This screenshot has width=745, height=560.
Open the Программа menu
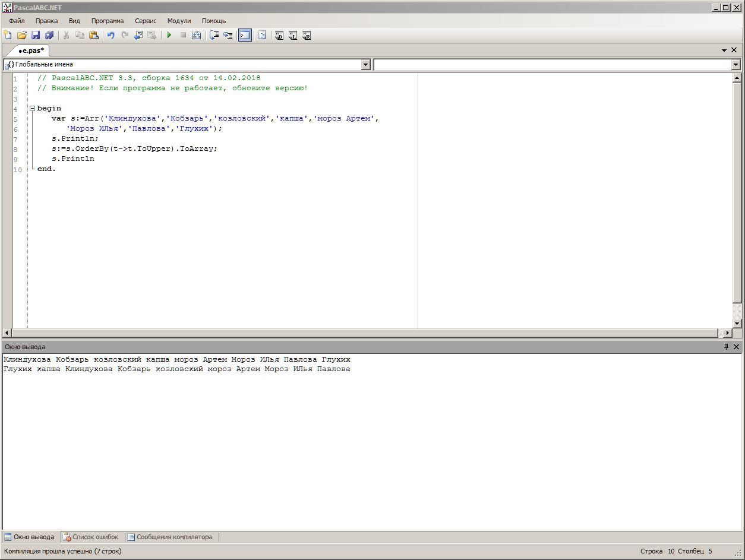point(108,21)
